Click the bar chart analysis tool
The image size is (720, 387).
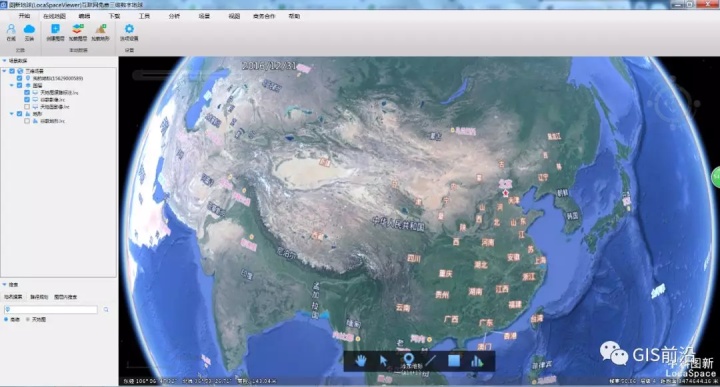477,361
